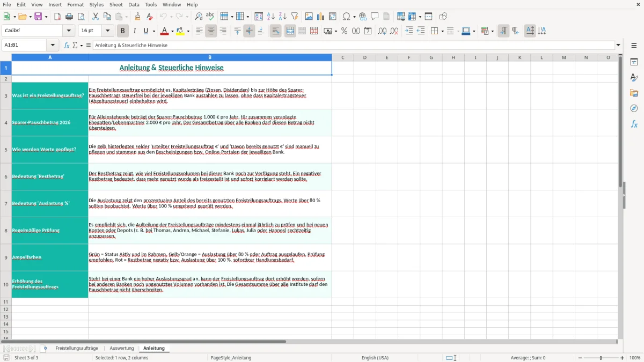Image resolution: width=644 pixels, height=362 pixels.
Task: Insert pivot table icon
Action: coord(333,17)
